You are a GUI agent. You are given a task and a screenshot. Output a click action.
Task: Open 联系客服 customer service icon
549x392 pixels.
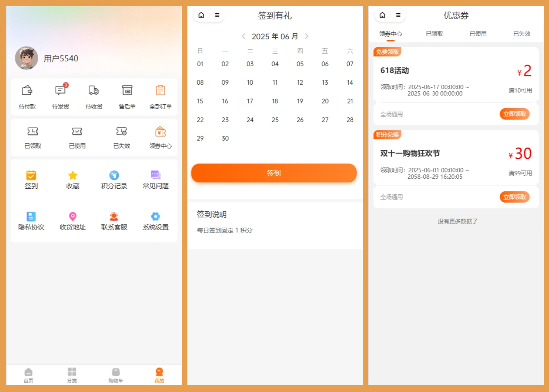click(x=114, y=217)
